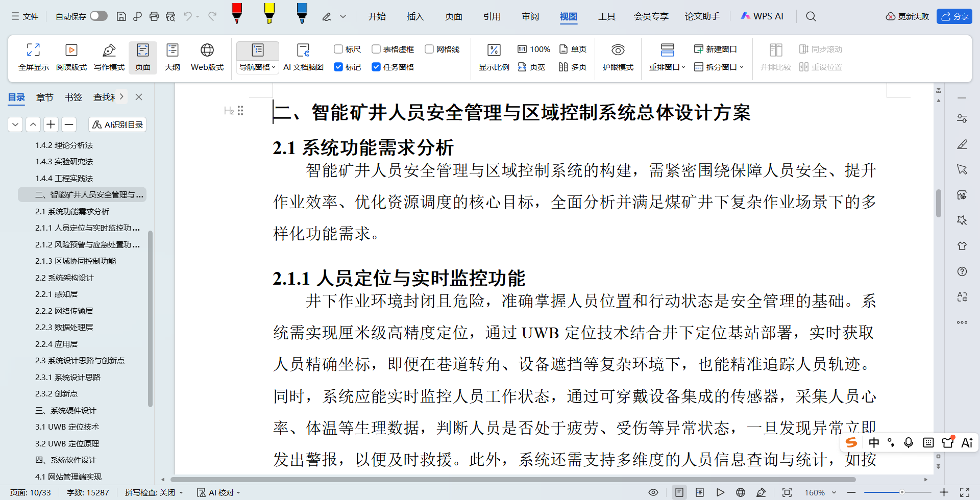The height and width of the screenshot is (500, 980).
Task: Fit document to page width
Action: tap(531, 67)
